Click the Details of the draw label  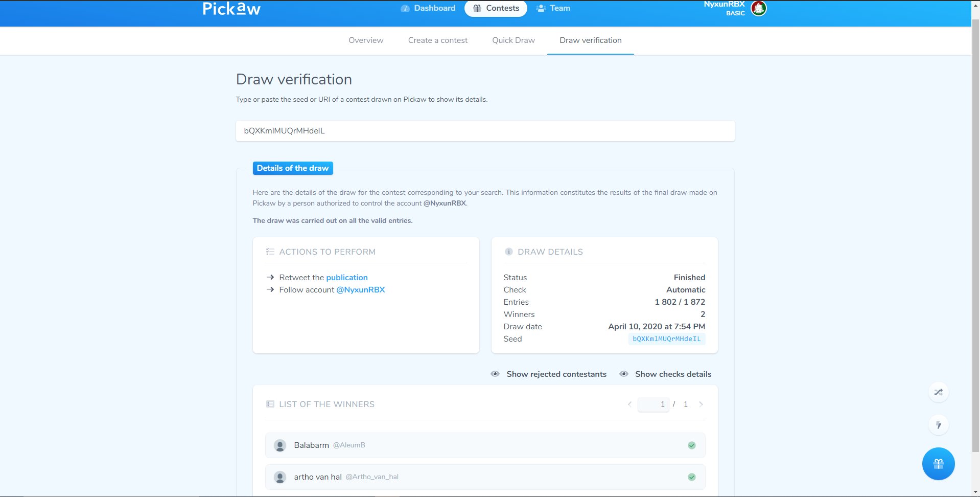coord(293,168)
